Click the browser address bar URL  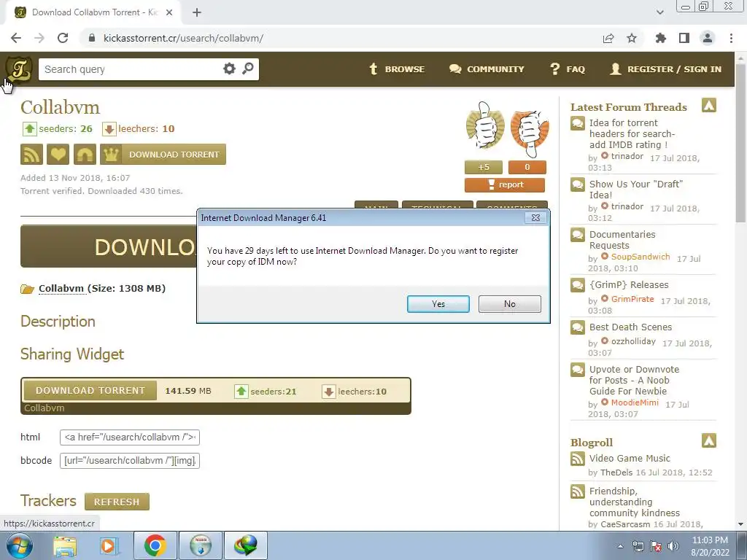pos(183,38)
